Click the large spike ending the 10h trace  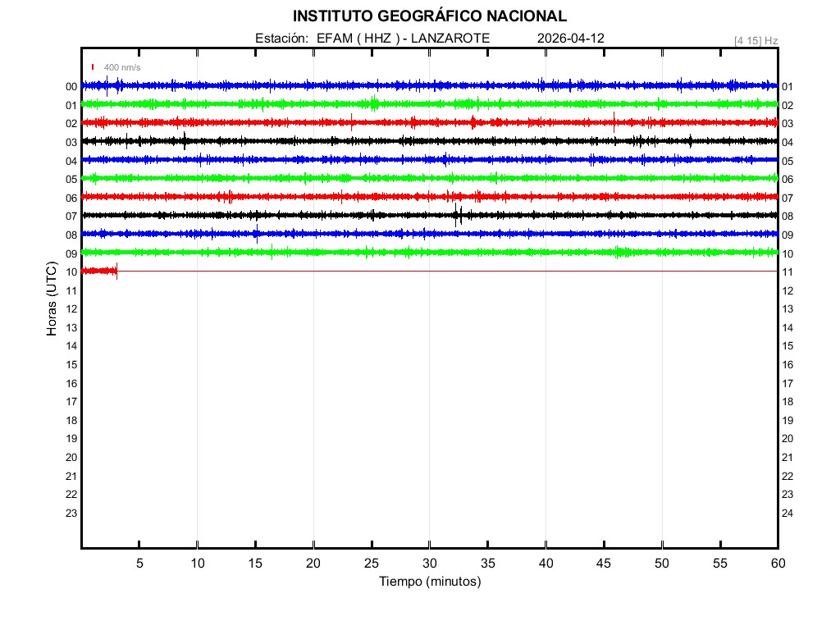[x=117, y=271]
